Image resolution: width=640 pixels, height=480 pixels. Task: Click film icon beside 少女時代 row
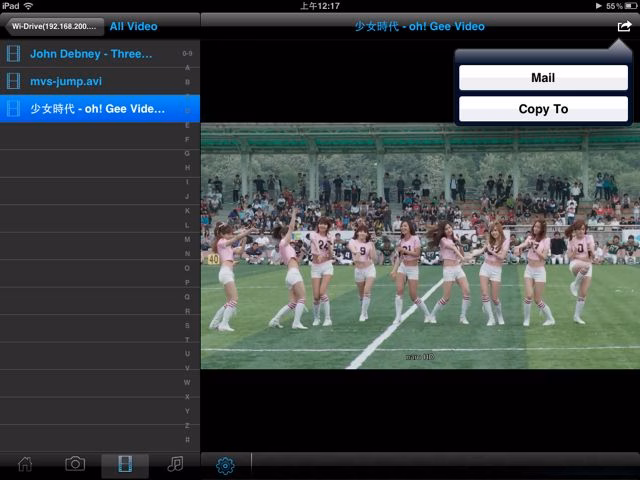tap(13, 109)
